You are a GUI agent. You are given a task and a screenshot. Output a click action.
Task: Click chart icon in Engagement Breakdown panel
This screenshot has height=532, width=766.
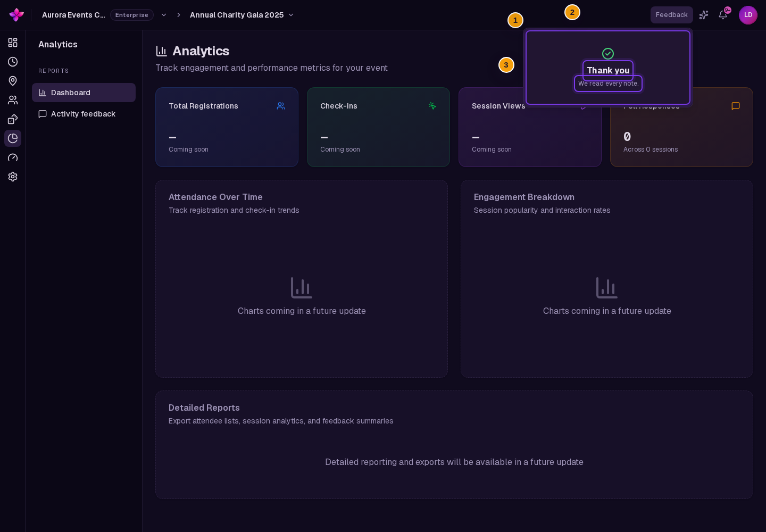[607, 288]
